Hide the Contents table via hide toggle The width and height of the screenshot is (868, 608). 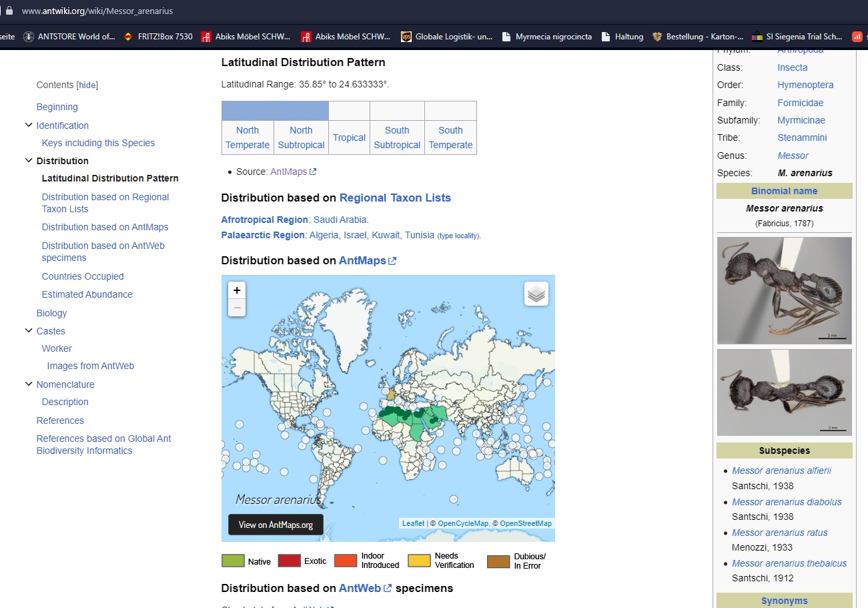click(x=87, y=85)
